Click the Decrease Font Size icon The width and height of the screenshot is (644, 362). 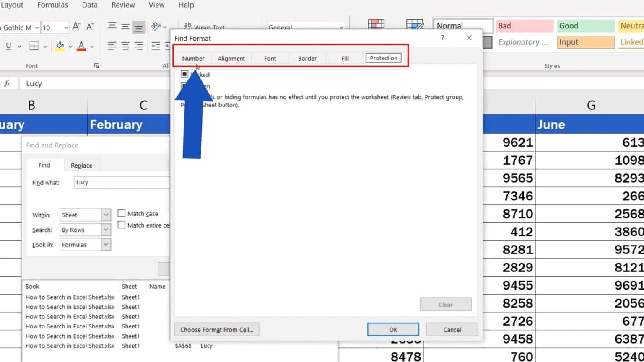[x=89, y=26]
